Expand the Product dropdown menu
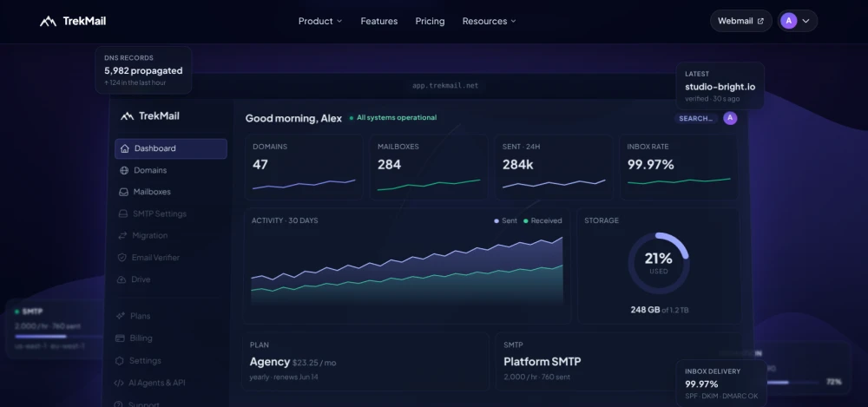This screenshot has width=868, height=407. (x=320, y=21)
